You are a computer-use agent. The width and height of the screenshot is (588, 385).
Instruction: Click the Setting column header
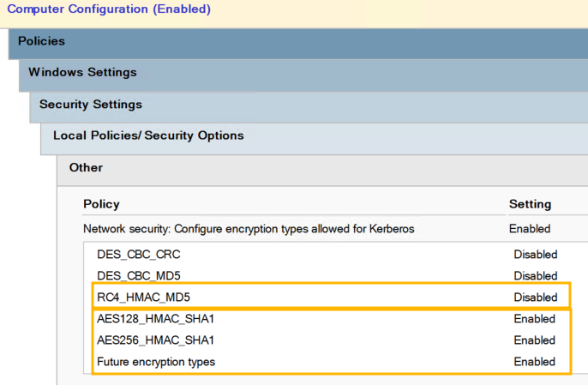tap(530, 204)
